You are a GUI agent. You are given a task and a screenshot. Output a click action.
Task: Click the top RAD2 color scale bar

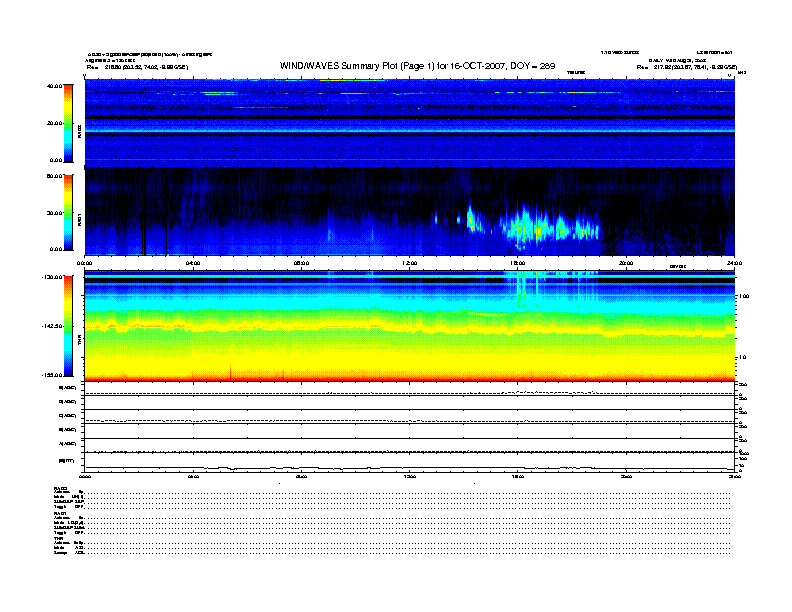pyautogui.click(x=68, y=123)
